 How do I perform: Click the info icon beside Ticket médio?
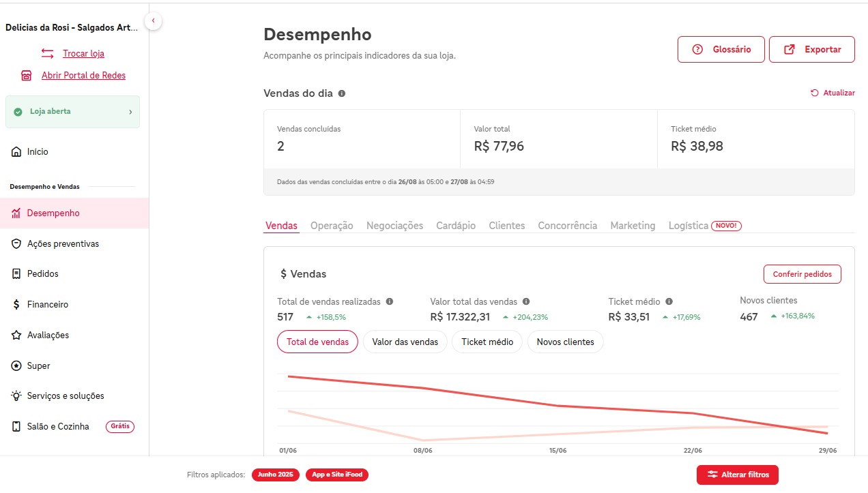pos(669,301)
